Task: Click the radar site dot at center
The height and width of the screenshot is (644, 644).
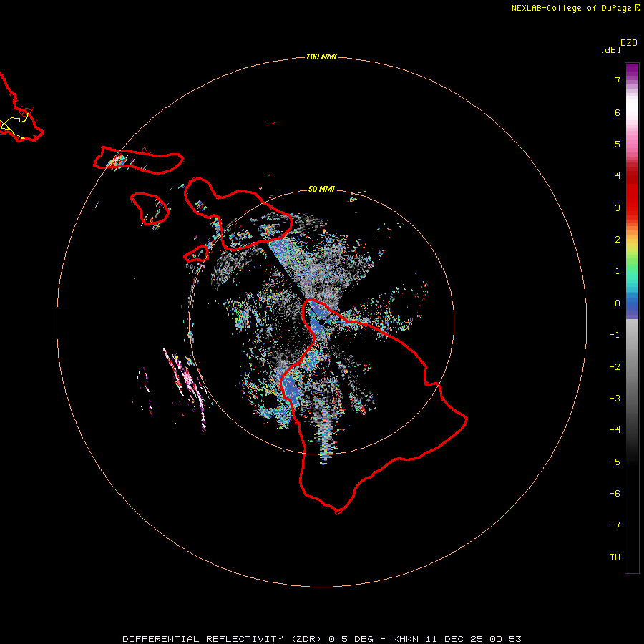Action: point(321,322)
